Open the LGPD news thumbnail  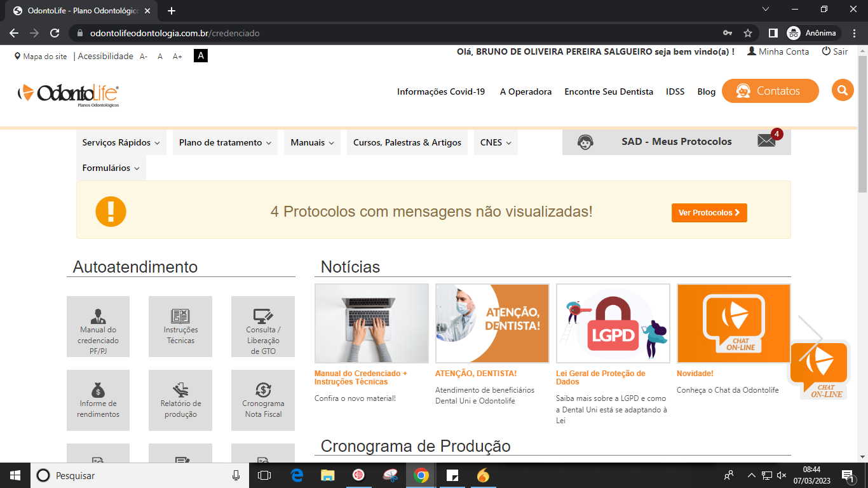point(613,323)
